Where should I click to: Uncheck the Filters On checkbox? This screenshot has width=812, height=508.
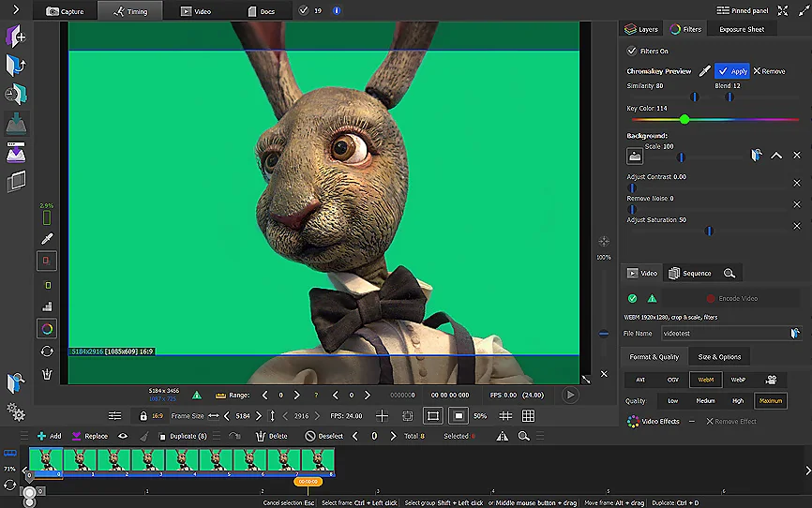(631, 52)
